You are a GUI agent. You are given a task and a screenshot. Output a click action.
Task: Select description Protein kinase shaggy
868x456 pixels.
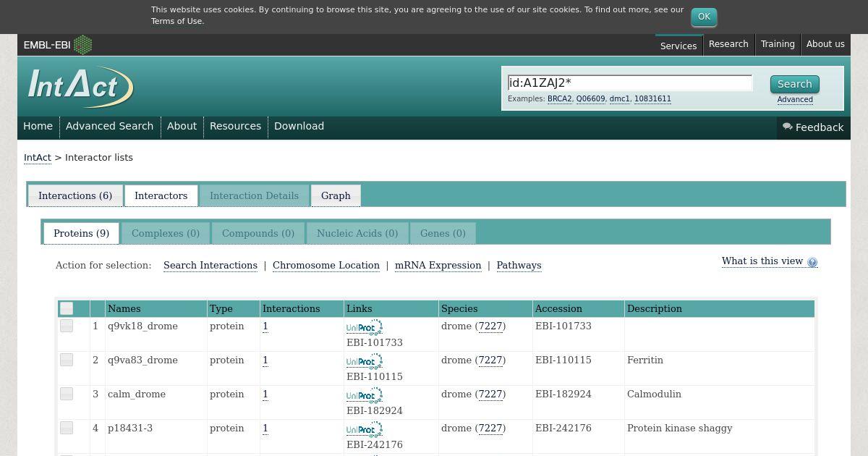coord(680,428)
